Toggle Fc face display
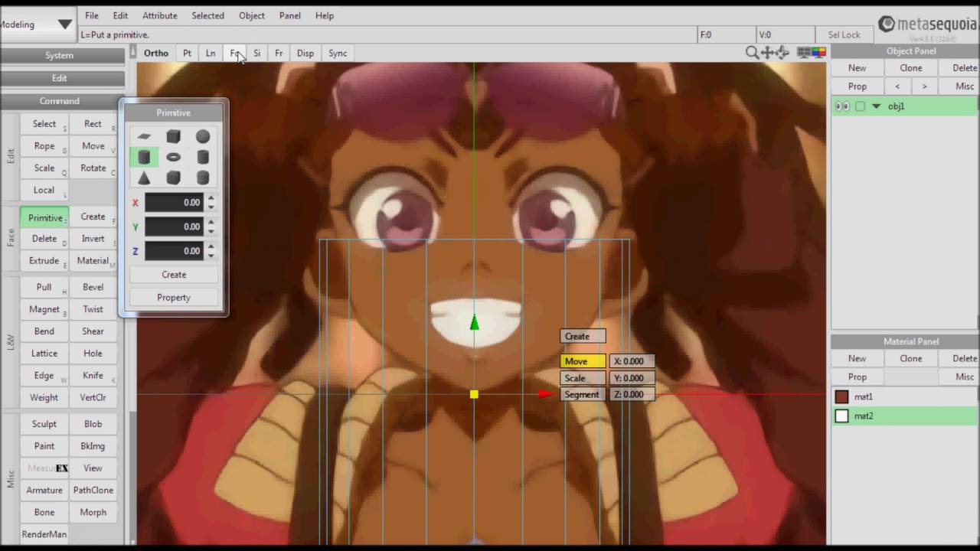 click(x=235, y=53)
